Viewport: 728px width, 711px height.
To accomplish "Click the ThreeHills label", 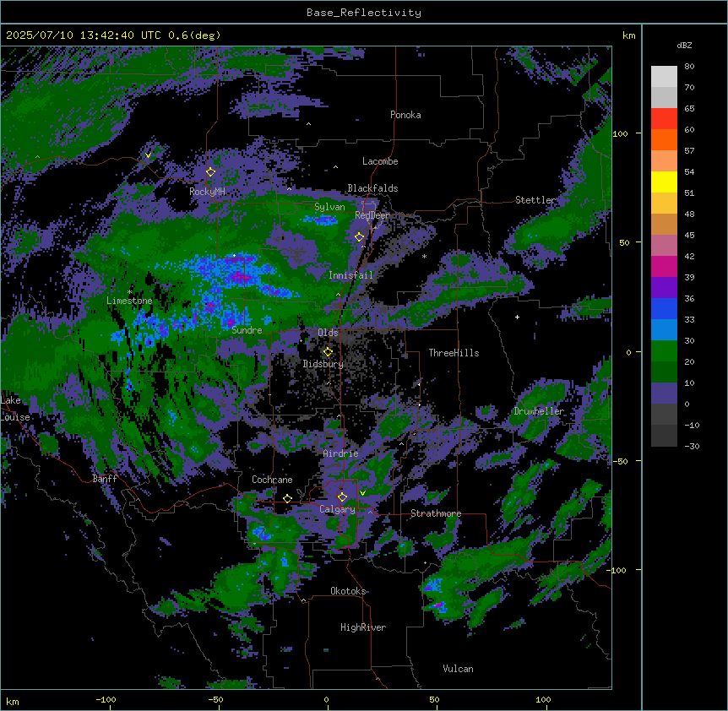I will [454, 353].
